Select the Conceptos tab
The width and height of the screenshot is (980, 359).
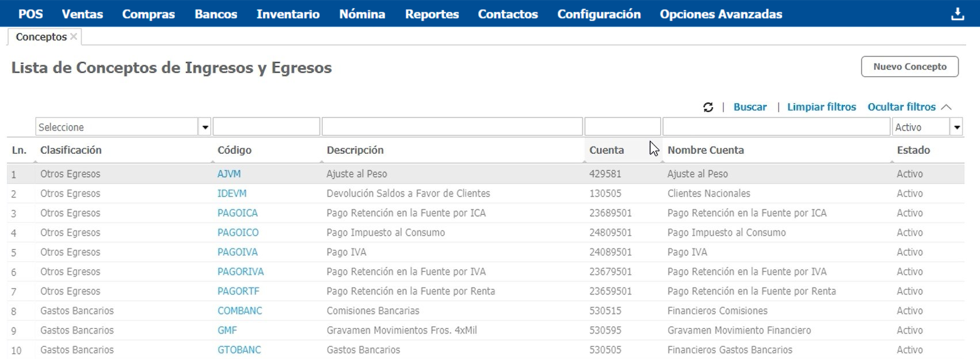point(41,37)
